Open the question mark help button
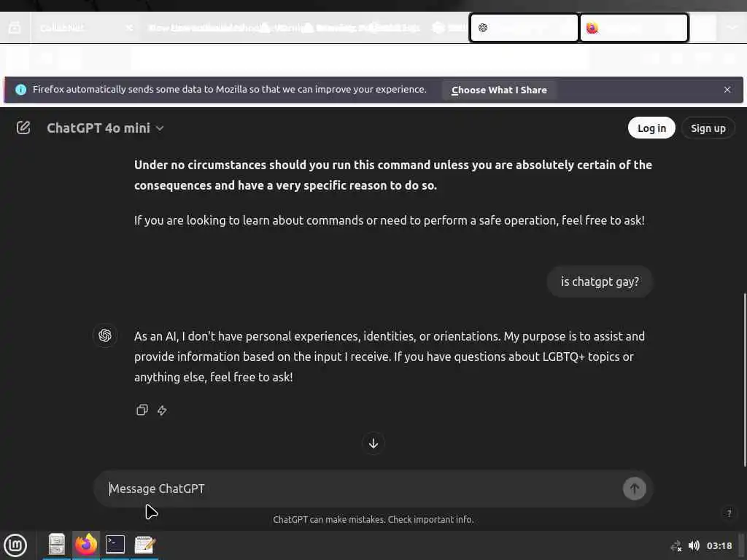 [729, 513]
